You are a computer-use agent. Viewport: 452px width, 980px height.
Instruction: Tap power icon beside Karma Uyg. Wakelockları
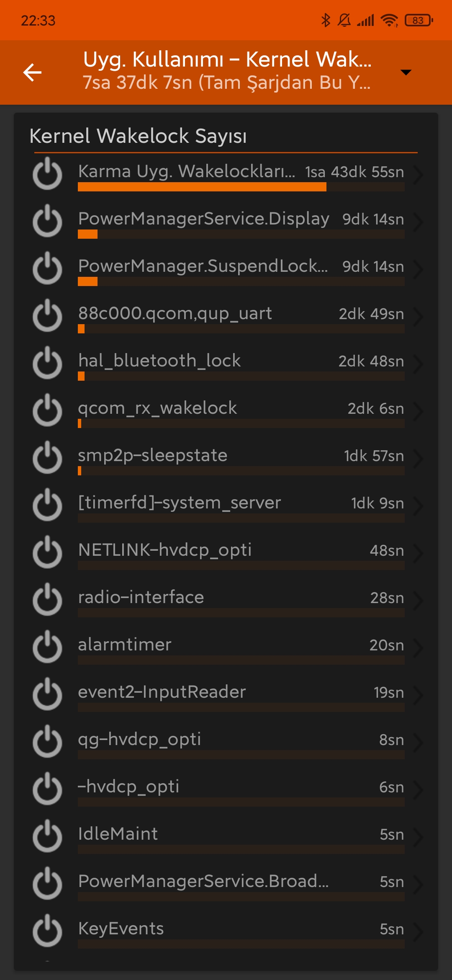click(x=47, y=174)
